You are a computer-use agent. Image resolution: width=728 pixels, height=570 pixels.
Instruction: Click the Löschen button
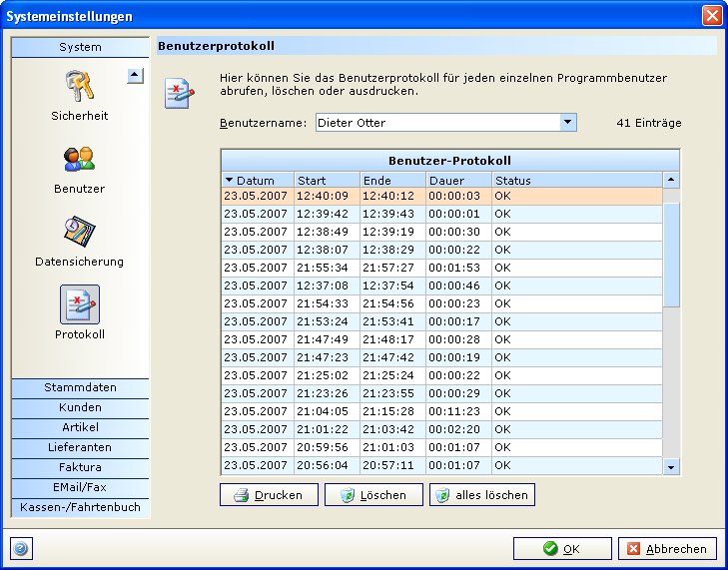coord(374,495)
